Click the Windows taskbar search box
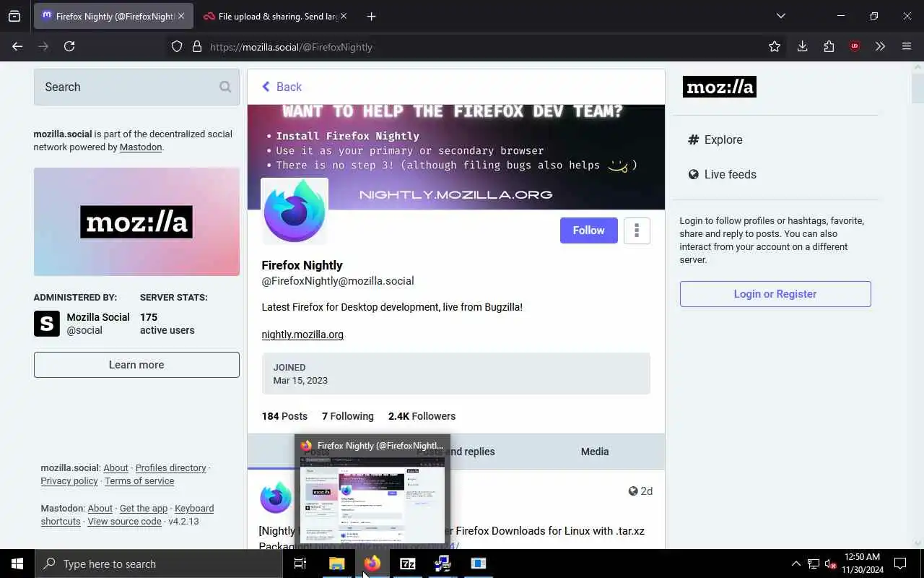Viewport: 924px width, 578px height. (159, 564)
